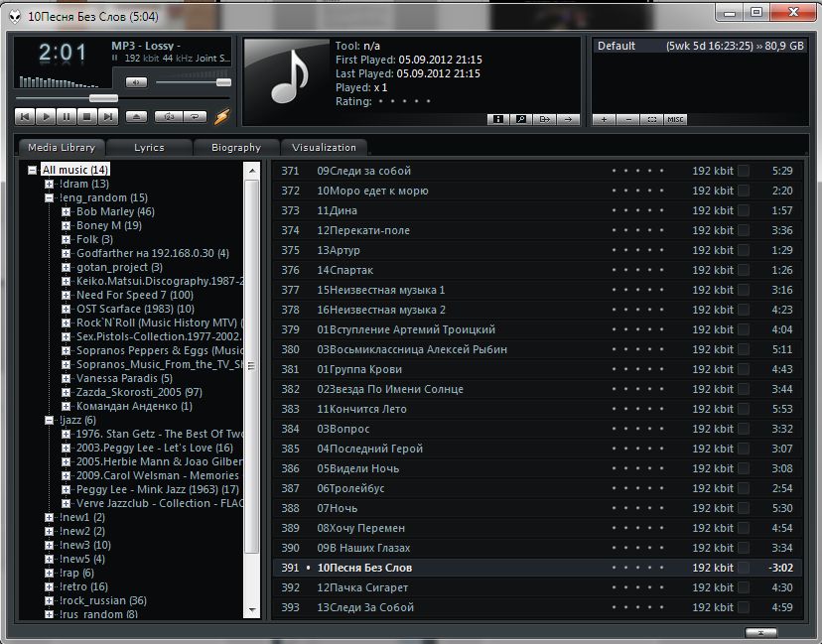Click the magnifier search button

pyautogui.click(x=521, y=119)
